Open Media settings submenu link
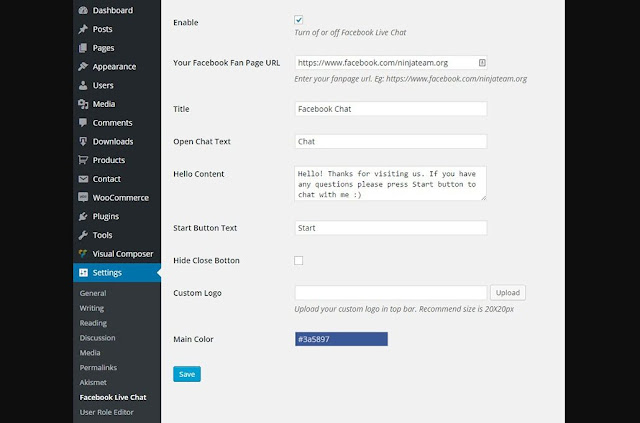640x423 pixels. pyautogui.click(x=90, y=353)
